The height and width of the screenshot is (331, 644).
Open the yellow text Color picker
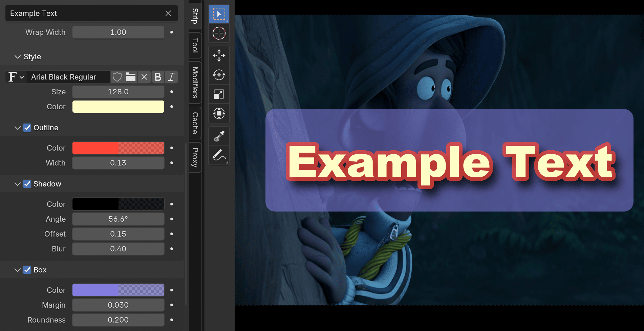pyautogui.click(x=118, y=107)
